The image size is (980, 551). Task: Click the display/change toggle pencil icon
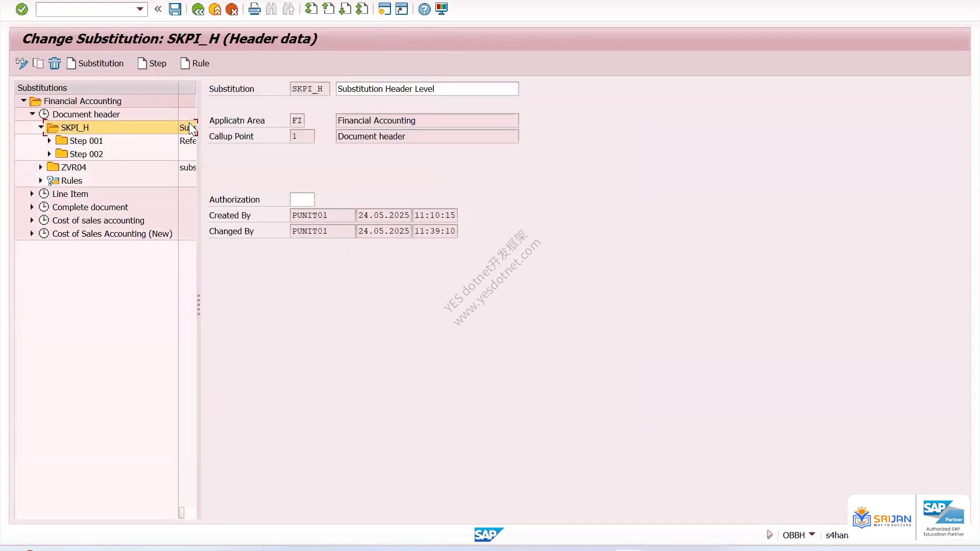pos(21,63)
